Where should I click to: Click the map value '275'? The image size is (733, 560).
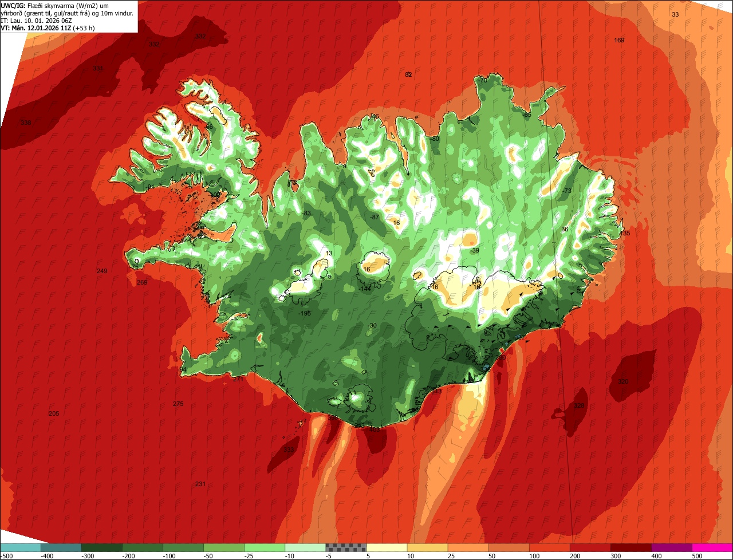pyautogui.click(x=178, y=404)
